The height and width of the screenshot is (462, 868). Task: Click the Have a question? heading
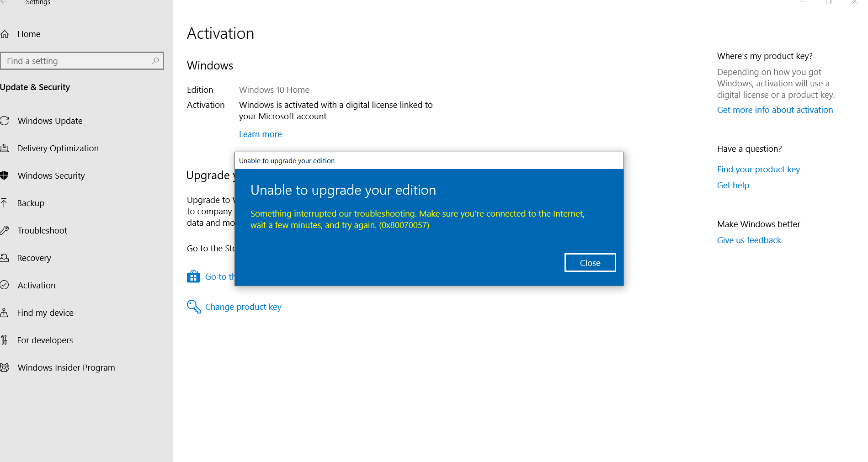click(750, 149)
